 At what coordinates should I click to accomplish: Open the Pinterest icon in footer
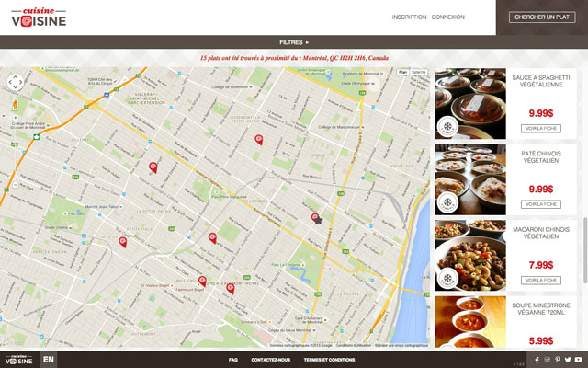(x=558, y=360)
